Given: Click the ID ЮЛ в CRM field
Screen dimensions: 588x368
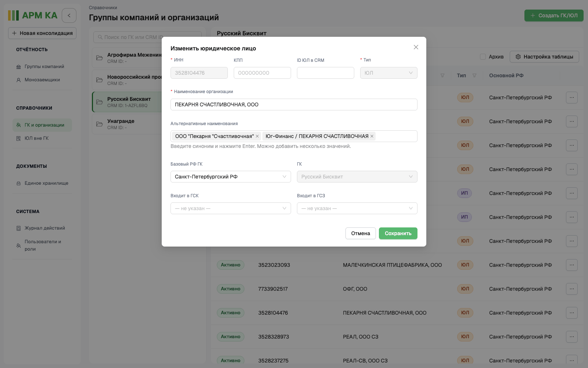Looking at the screenshot, I should point(326,73).
